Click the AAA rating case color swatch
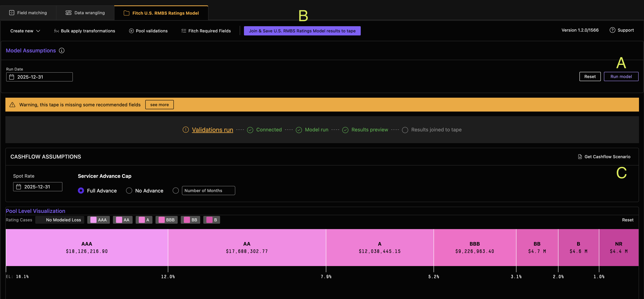Image resolution: width=644 pixels, height=299 pixels. tap(93, 220)
